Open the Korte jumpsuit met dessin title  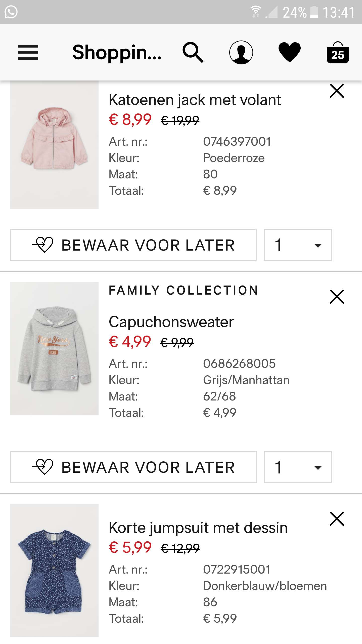point(198,528)
